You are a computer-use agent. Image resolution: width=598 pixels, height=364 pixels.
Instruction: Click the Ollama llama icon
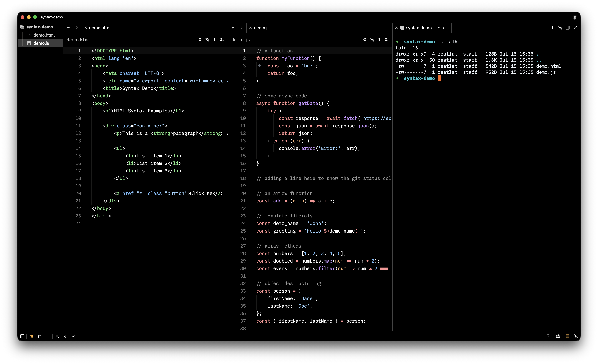(548, 336)
